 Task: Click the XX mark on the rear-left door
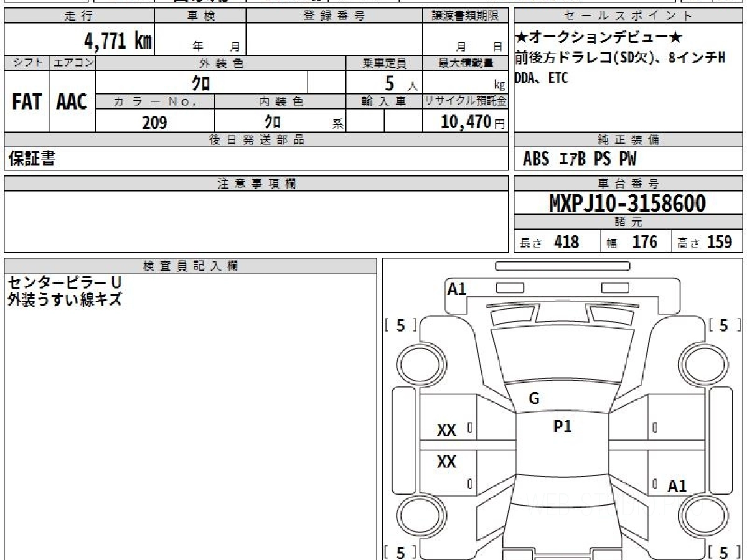pyautogui.click(x=446, y=462)
